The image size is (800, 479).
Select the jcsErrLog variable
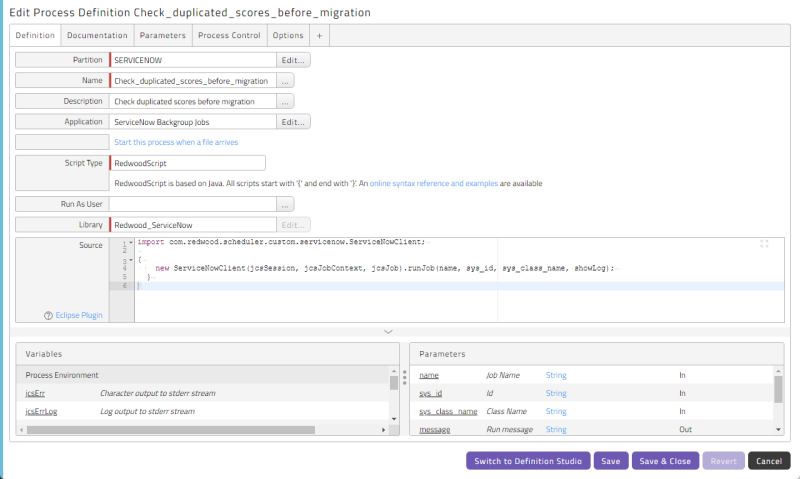click(41, 411)
